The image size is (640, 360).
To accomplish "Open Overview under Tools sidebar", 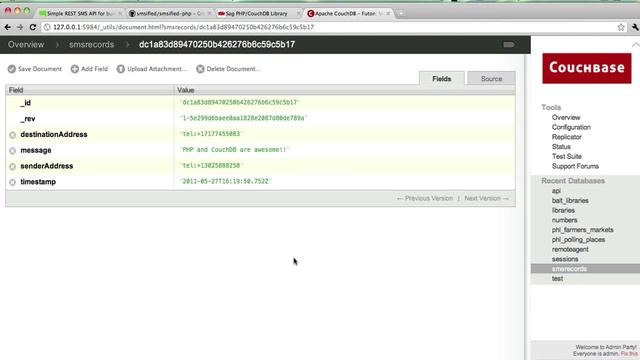I will (x=566, y=118).
